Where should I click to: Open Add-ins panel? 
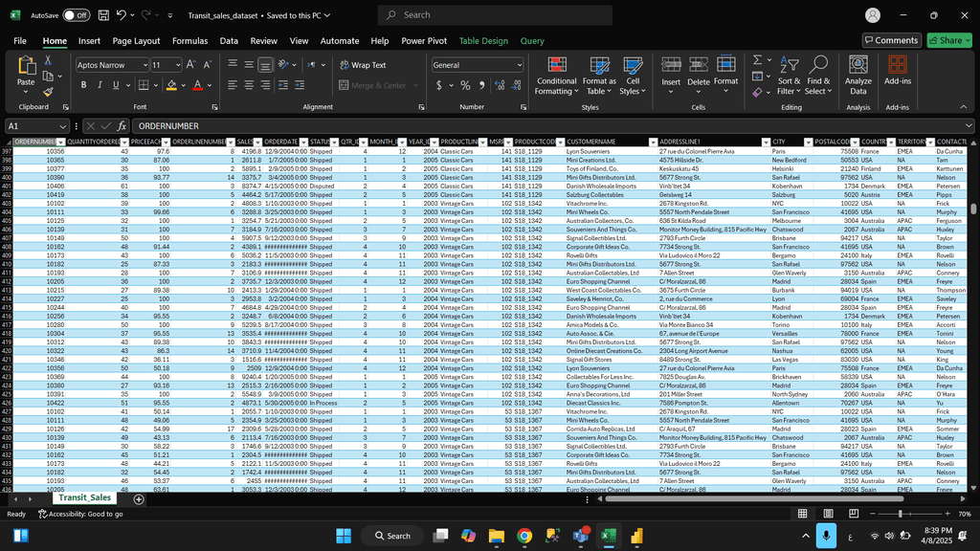click(x=898, y=70)
